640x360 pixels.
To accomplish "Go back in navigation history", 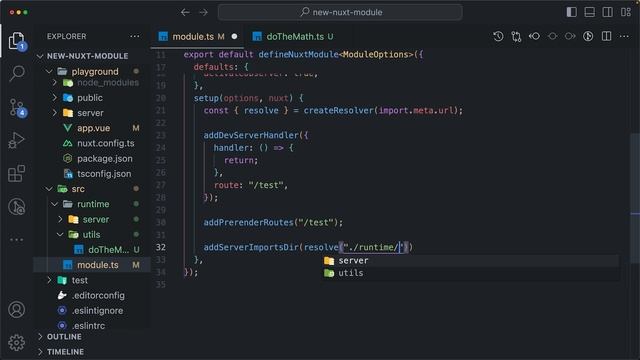I will pos(185,12).
